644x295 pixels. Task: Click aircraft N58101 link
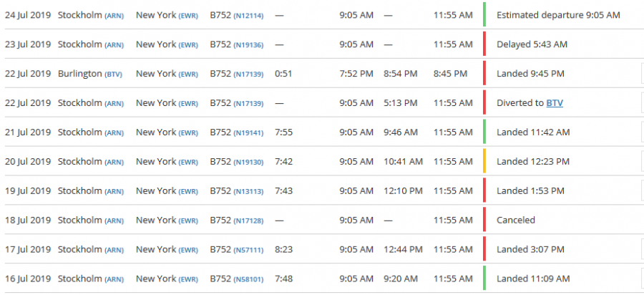(x=248, y=279)
